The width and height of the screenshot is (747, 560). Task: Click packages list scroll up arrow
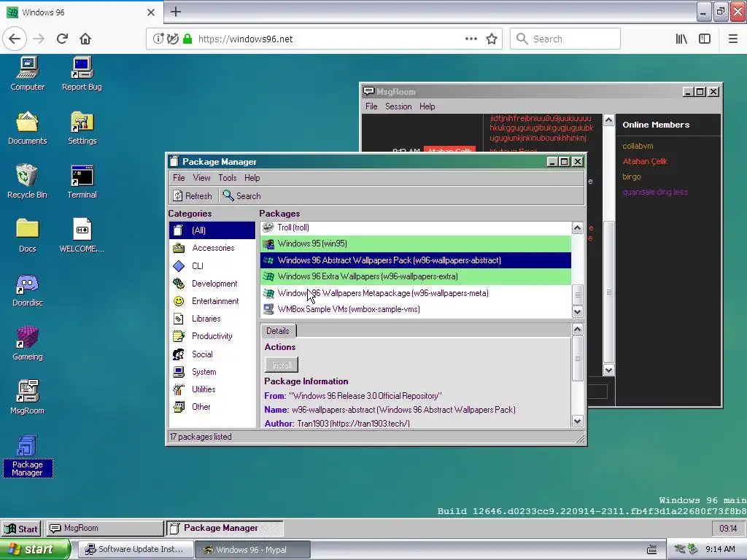[x=578, y=227]
